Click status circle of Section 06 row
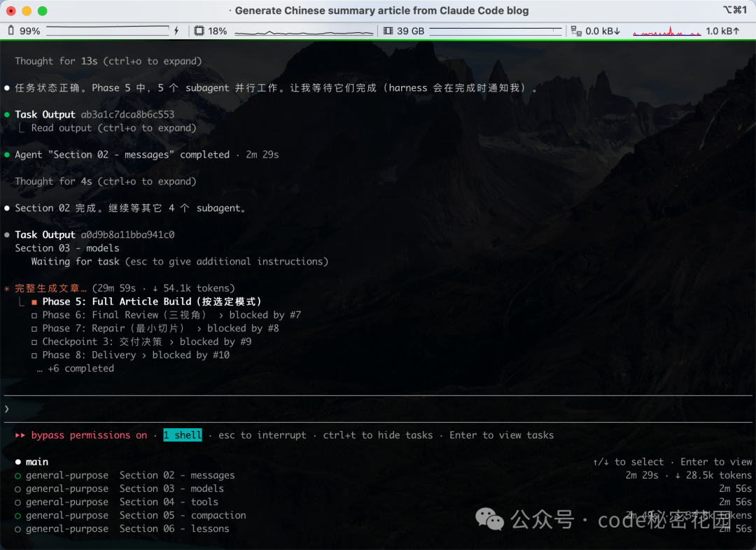The image size is (756, 550). tap(17, 529)
